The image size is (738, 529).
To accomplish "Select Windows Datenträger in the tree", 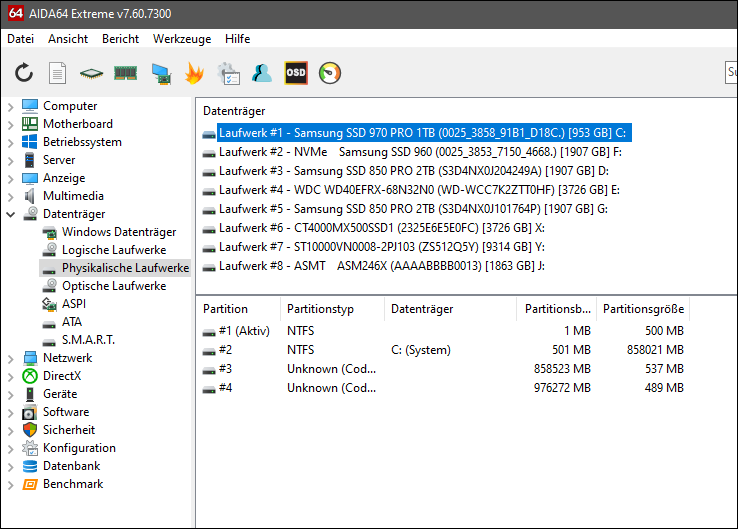I will click(119, 232).
